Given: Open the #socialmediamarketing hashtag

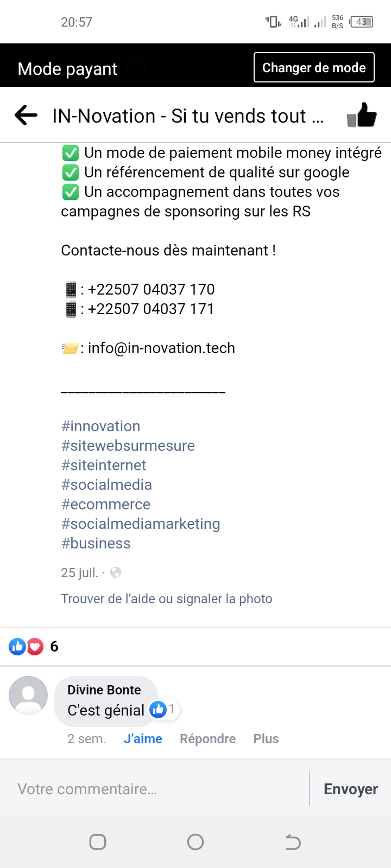Looking at the screenshot, I should [x=141, y=524].
